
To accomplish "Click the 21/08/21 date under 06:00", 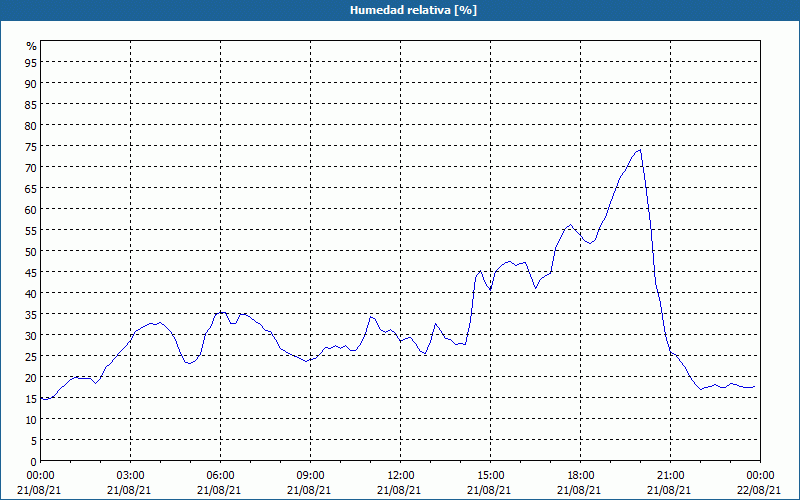I will point(219,490).
